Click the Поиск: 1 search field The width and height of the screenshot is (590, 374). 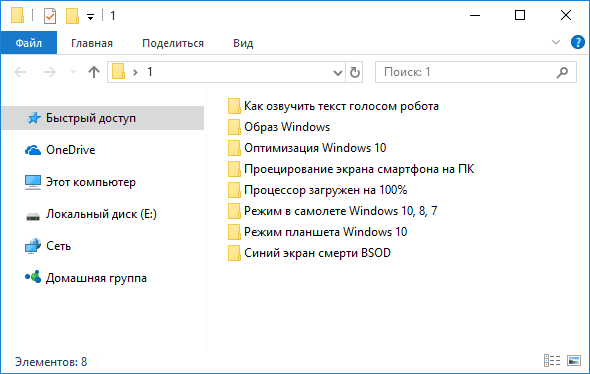tap(476, 72)
